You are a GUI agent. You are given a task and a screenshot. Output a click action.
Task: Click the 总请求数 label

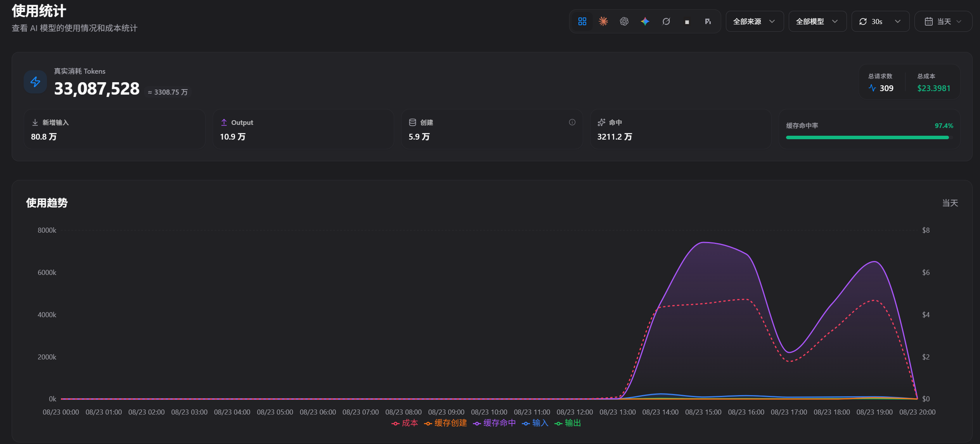point(880,76)
